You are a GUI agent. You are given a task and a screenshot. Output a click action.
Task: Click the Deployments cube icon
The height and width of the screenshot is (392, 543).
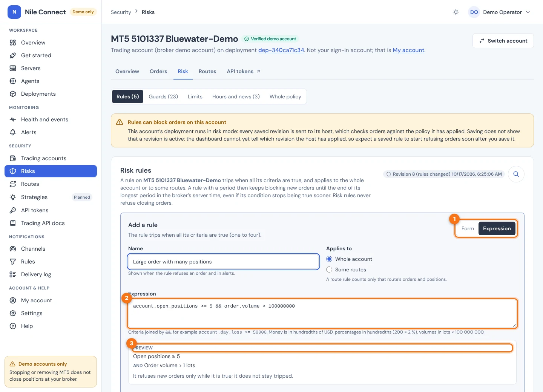click(13, 94)
